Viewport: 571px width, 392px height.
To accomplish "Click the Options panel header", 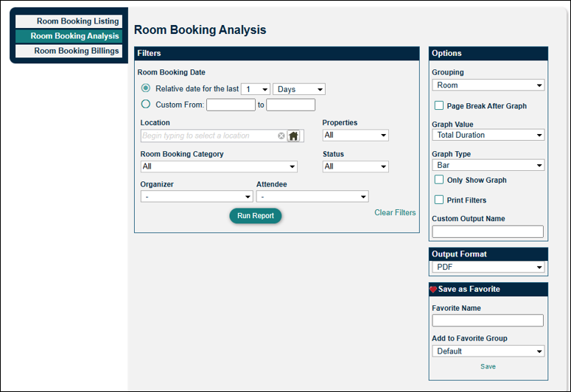I will (x=488, y=53).
